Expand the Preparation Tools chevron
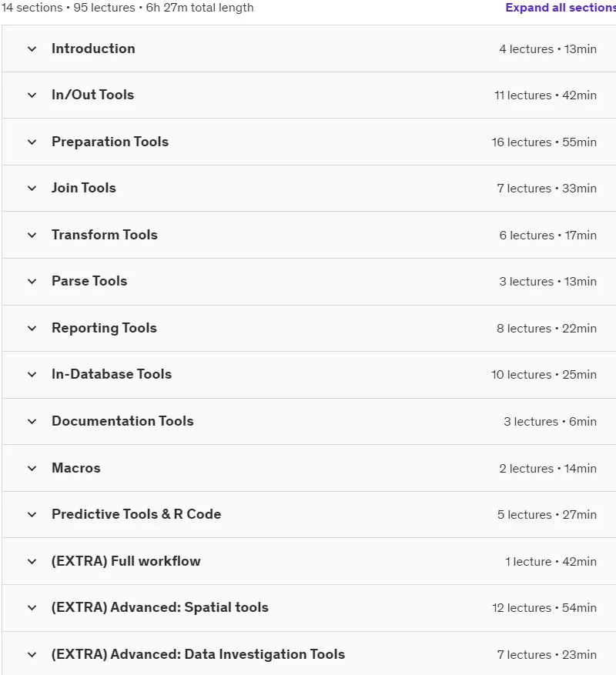Image resolution: width=616 pixels, height=675 pixels. pos(32,142)
